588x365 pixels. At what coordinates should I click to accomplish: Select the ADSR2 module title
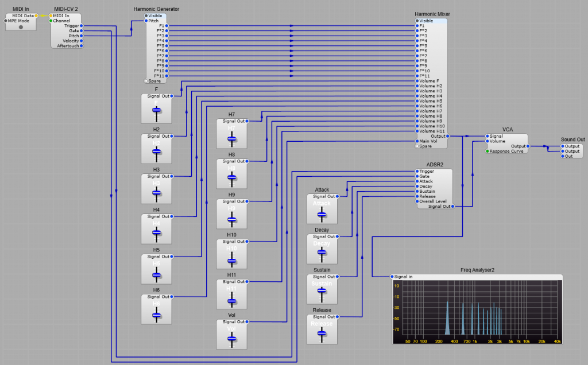click(435, 164)
